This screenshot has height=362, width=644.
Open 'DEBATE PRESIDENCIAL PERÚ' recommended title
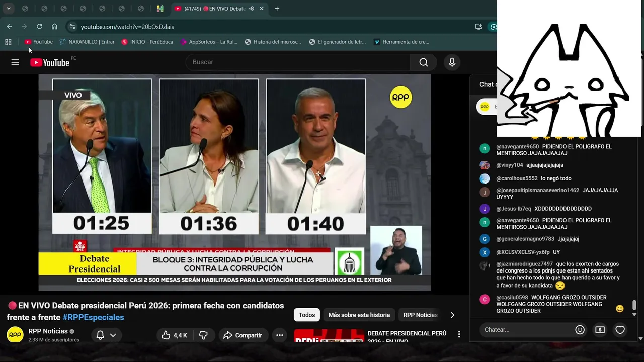tap(407, 337)
